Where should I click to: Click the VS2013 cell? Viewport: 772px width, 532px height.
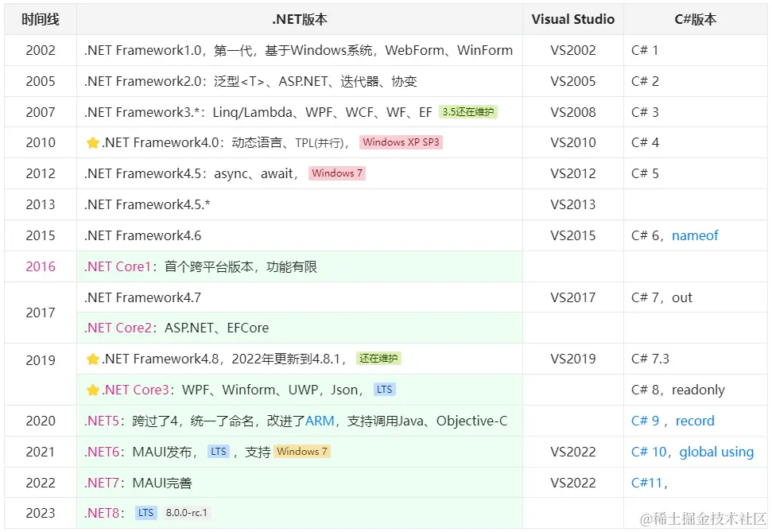click(x=573, y=204)
